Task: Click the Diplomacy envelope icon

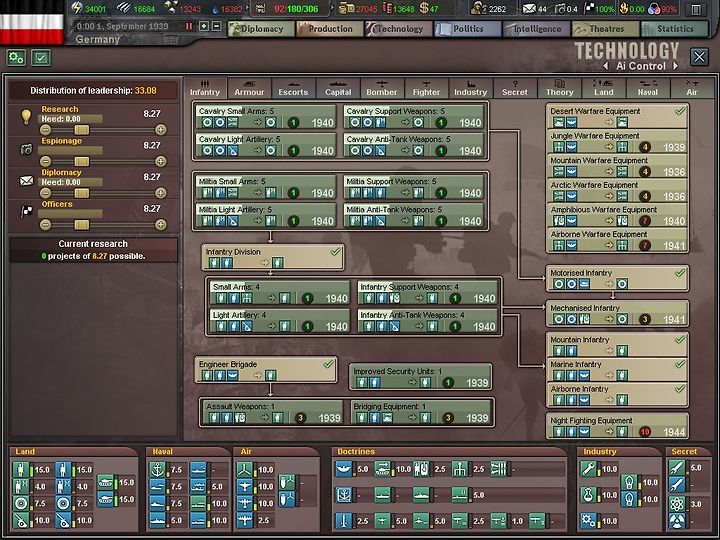Action: (x=26, y=180)
